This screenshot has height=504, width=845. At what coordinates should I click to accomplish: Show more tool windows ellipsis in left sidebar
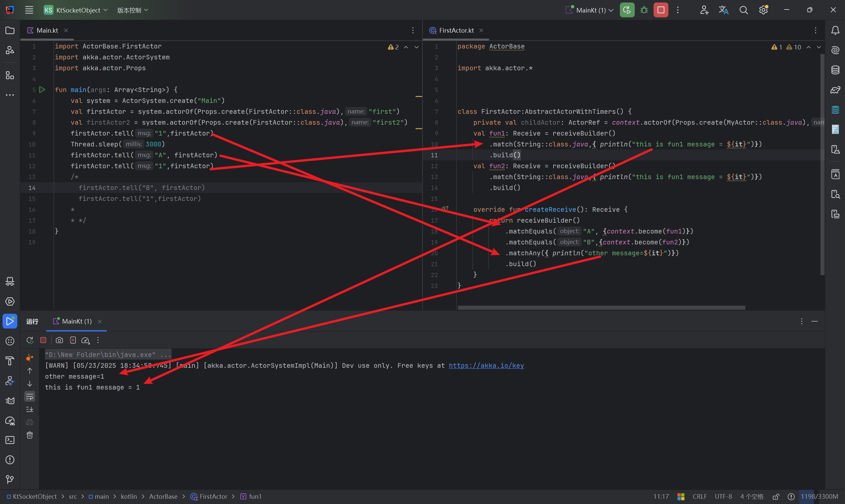10,95
